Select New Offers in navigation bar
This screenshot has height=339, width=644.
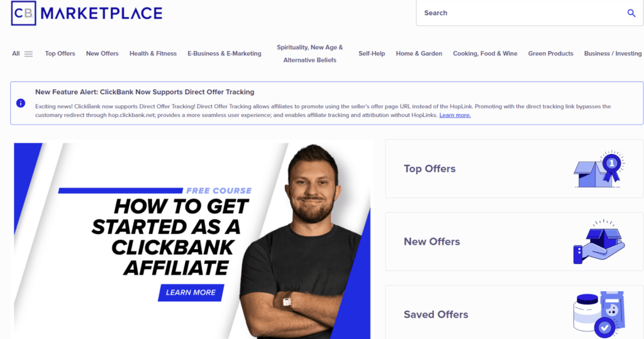coord(103,53)
